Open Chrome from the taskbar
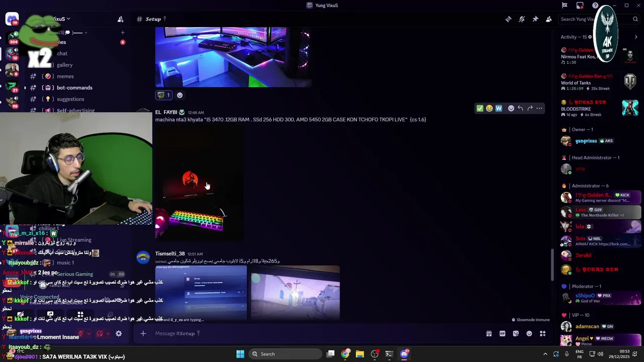The width and height of the screenshot is (644, 362). 345,354
